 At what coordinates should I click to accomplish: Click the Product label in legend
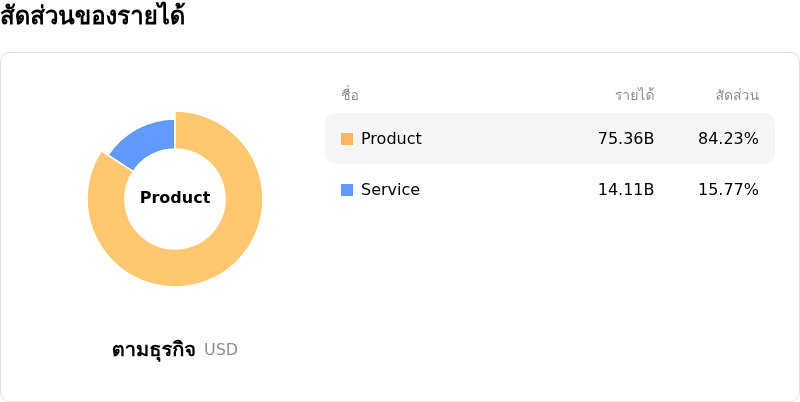pyautogui.click(x=391, y=139)
